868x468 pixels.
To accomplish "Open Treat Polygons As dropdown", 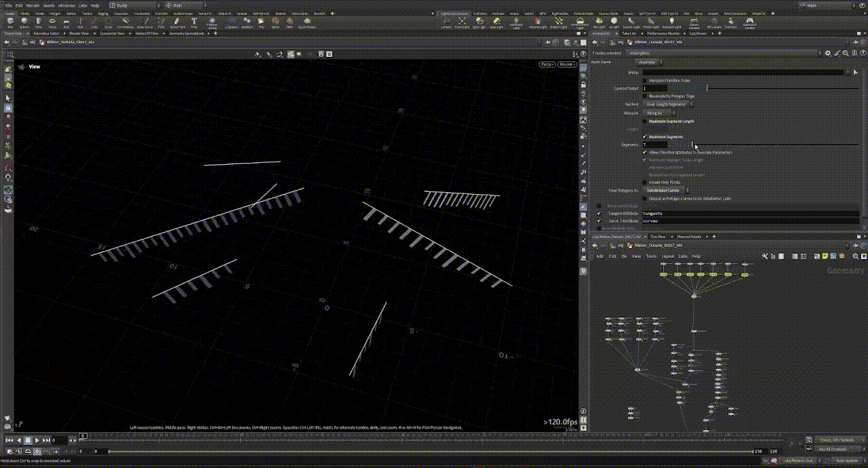I will [x=667, y=191].
